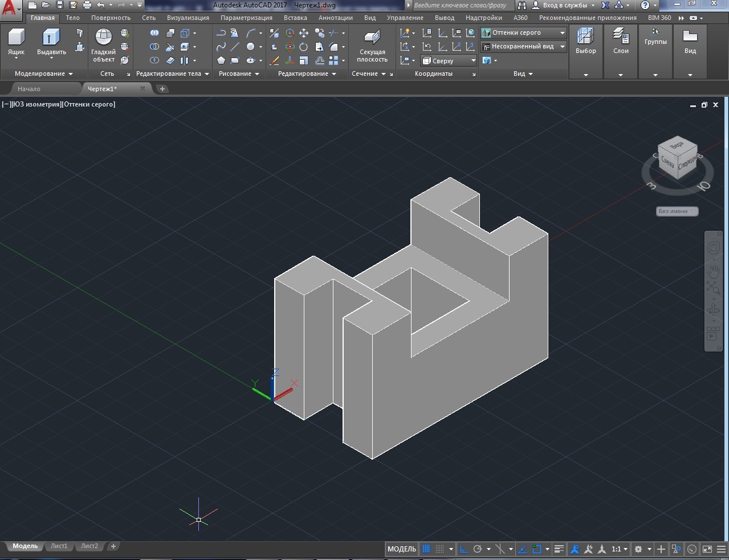Viewport: 729px width, 560px height.
Task: Toggle grid display in status bar
Action: click(x=426, y=549)
